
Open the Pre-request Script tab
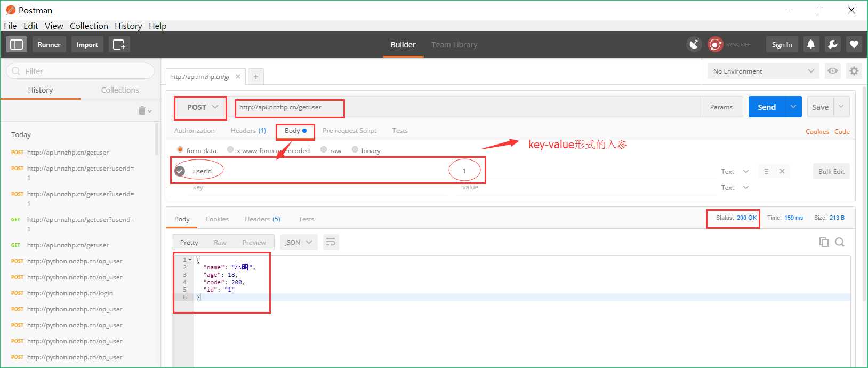(x=349, y=131)
